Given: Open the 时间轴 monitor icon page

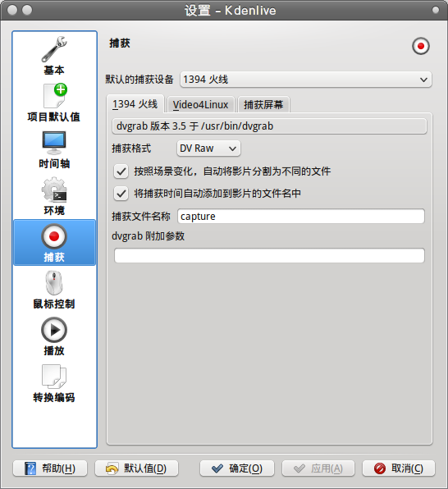Looking at the screenshot, I should [x=54, y=149].
